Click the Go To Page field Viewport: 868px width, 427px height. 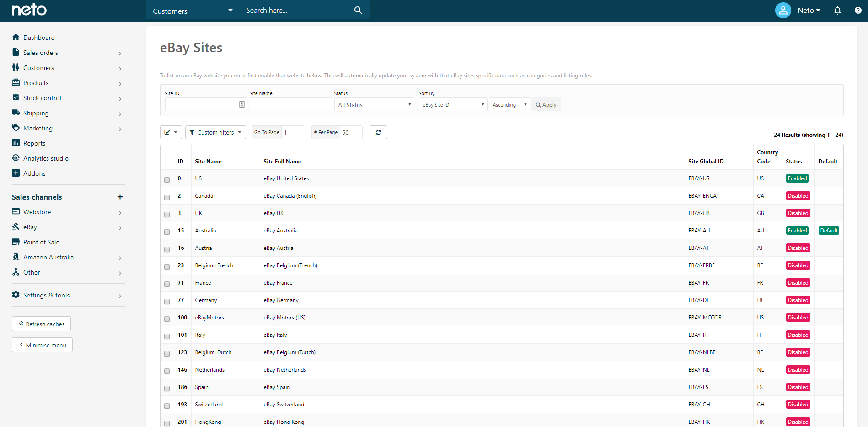[293, 132]
